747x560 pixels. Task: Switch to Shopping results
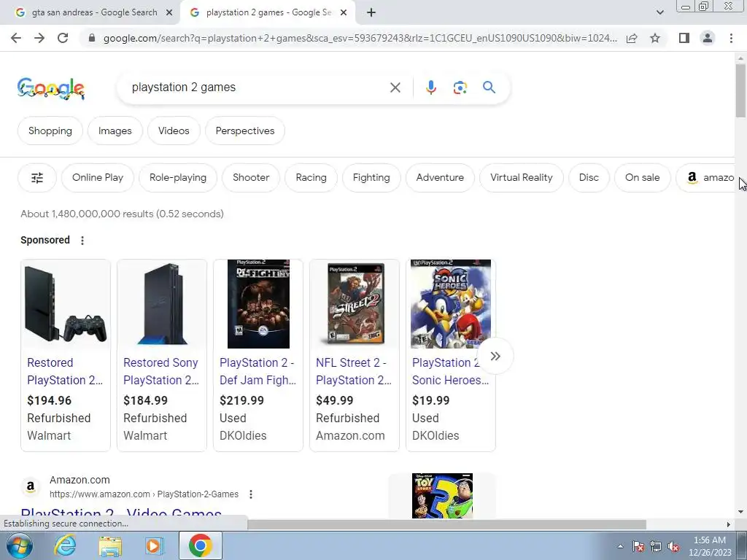click(50, 131)
